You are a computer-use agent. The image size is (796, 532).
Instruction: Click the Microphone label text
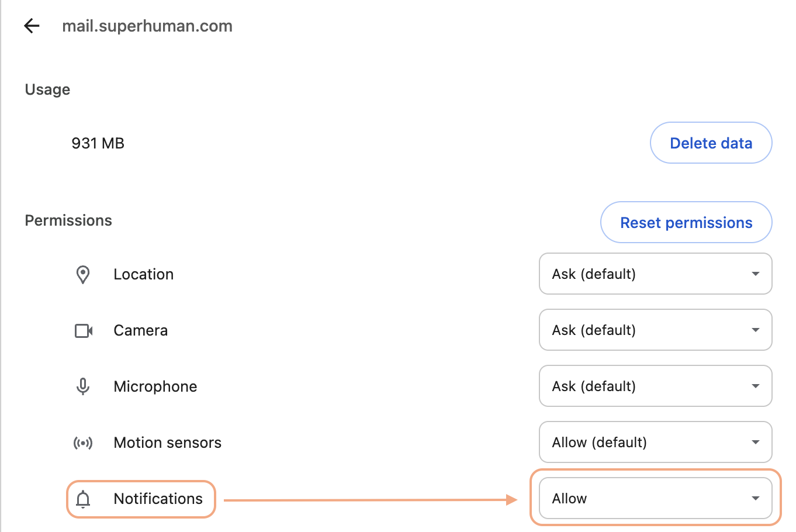pyautogui.click(x=155, y=386)
